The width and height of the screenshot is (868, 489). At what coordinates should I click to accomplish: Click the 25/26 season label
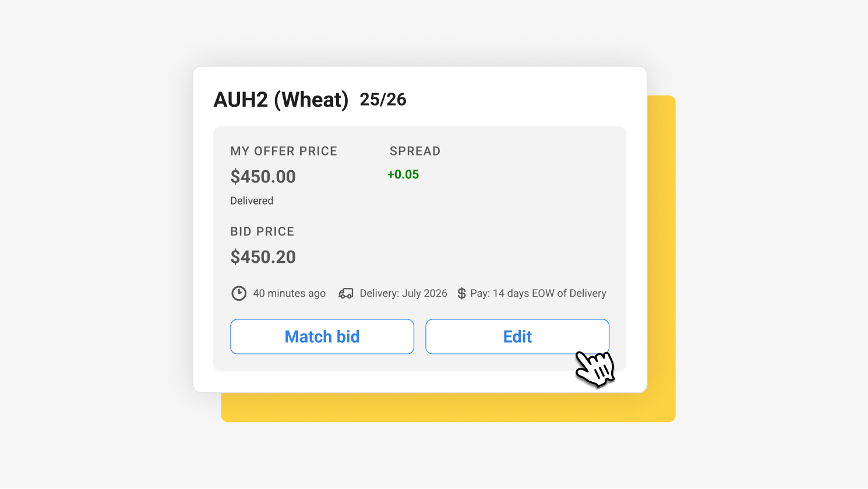click(x=383, y=100)
